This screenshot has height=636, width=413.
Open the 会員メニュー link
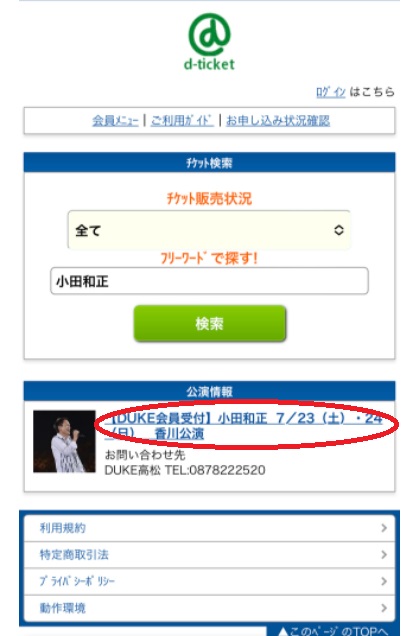tap(115, 120)
